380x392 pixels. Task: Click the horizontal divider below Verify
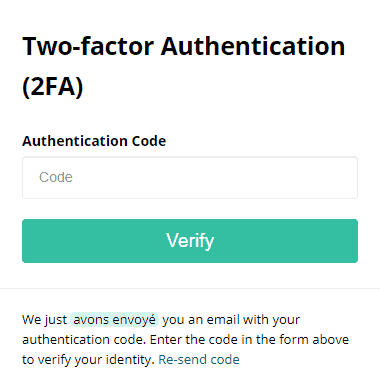pyautogui.click(x=190, y=288)
